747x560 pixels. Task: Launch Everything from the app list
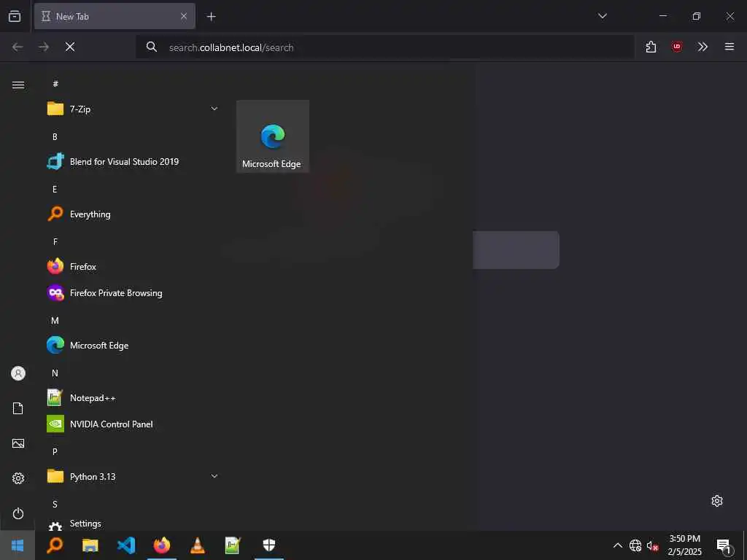pos(133,214)
